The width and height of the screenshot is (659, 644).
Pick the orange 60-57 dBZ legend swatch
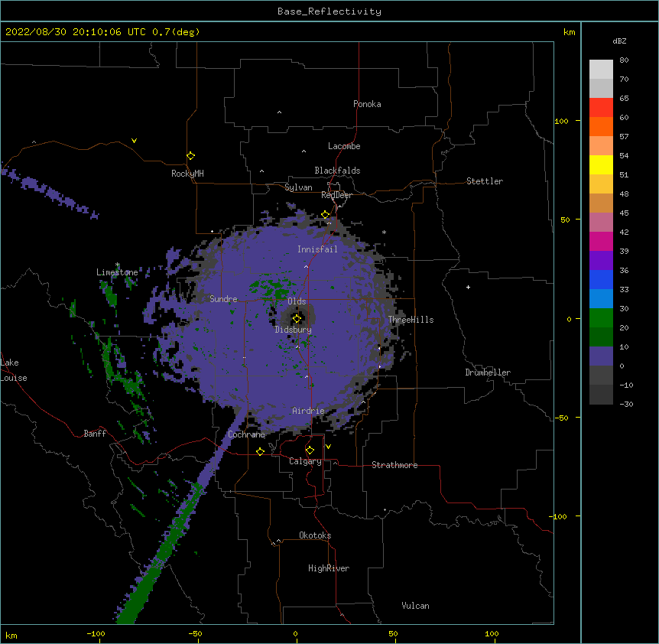pyautogui.click(x=601, y=126)
